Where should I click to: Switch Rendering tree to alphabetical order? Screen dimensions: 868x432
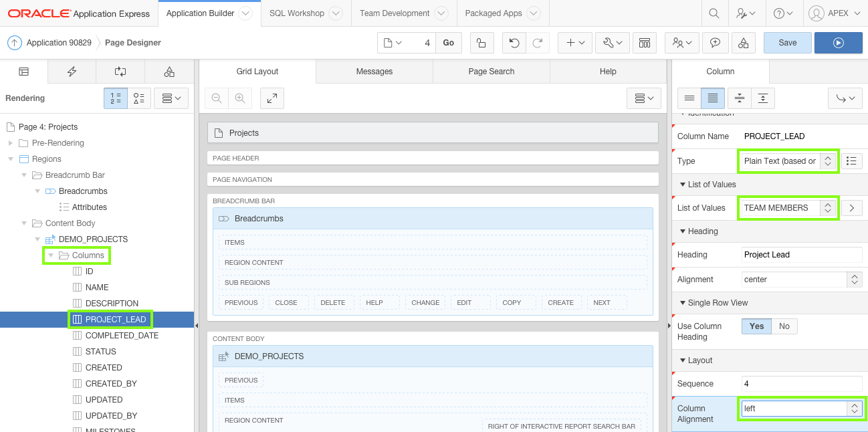pos(139,98)
